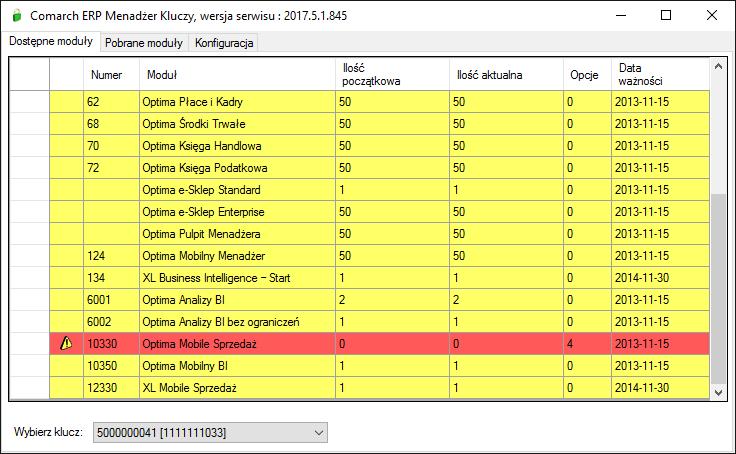Open the Wybierz klucz key dropdown
The image size is (736, 454).
[x=210, y=432]
